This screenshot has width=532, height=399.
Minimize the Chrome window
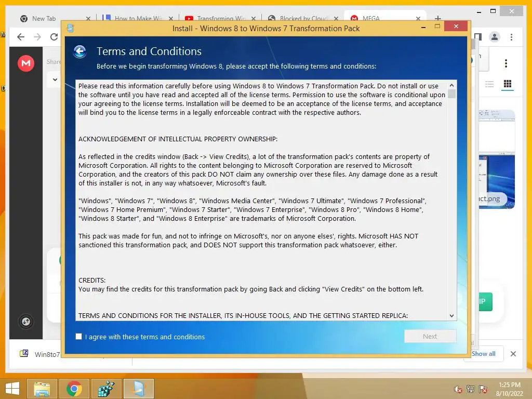tap(478, 12)
